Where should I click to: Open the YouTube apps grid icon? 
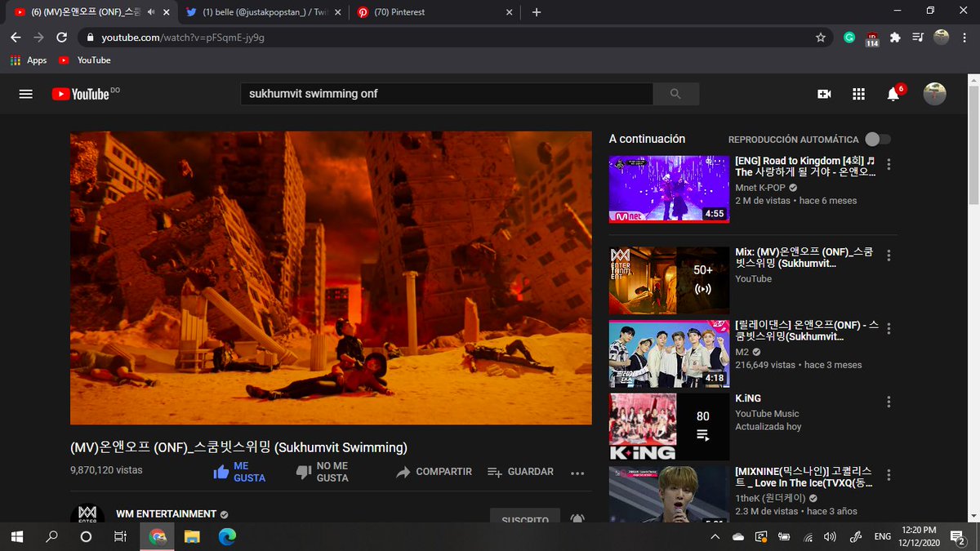point(858,94)
